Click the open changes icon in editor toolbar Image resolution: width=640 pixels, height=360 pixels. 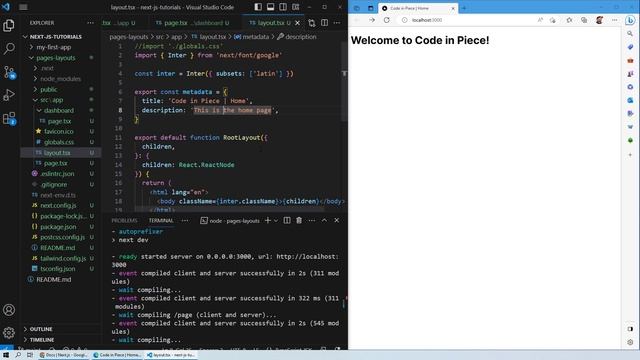[x=312, y=23]
